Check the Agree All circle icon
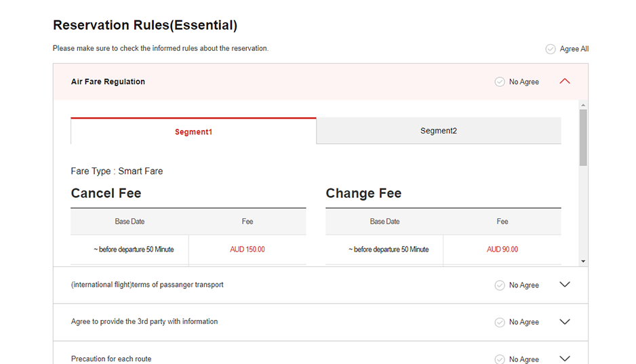 click(551, 49)
